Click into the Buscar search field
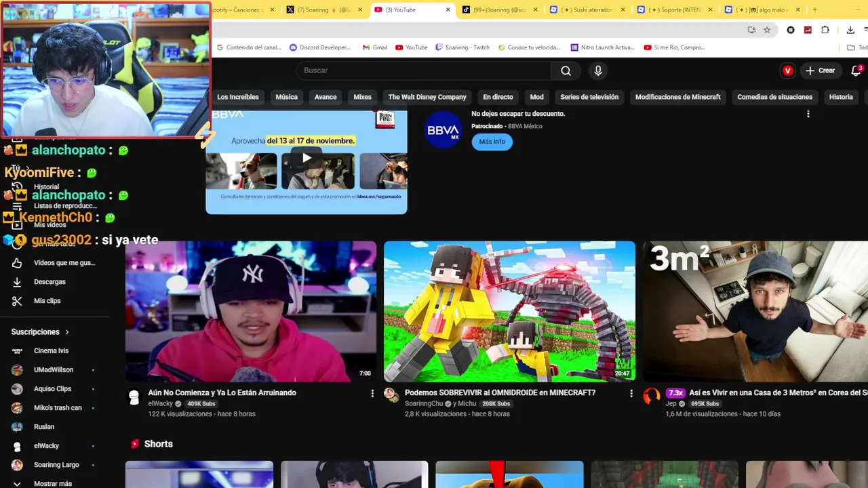The width and height of the screenshot is (868, 488). (x=425, y=70)
